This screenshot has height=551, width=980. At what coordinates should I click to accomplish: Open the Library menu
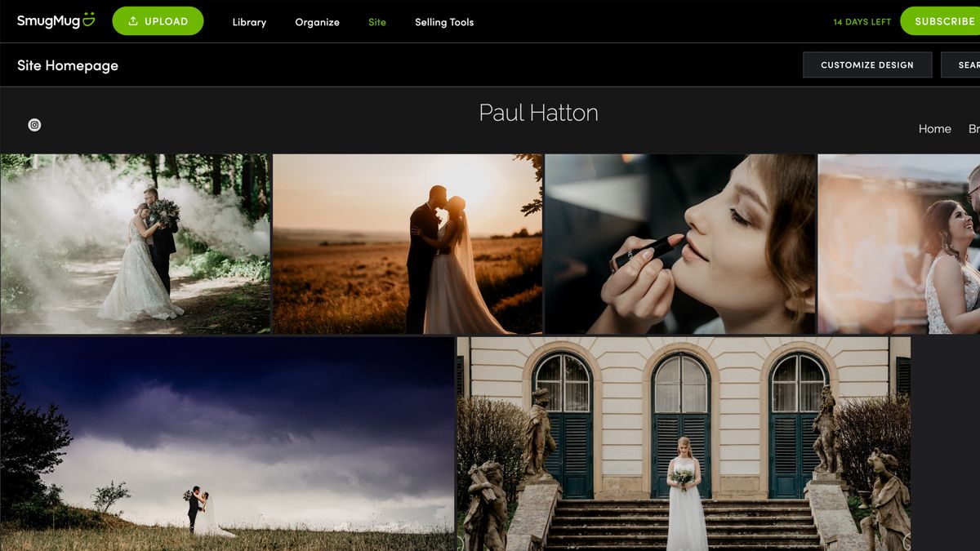[x=248, y=22]
